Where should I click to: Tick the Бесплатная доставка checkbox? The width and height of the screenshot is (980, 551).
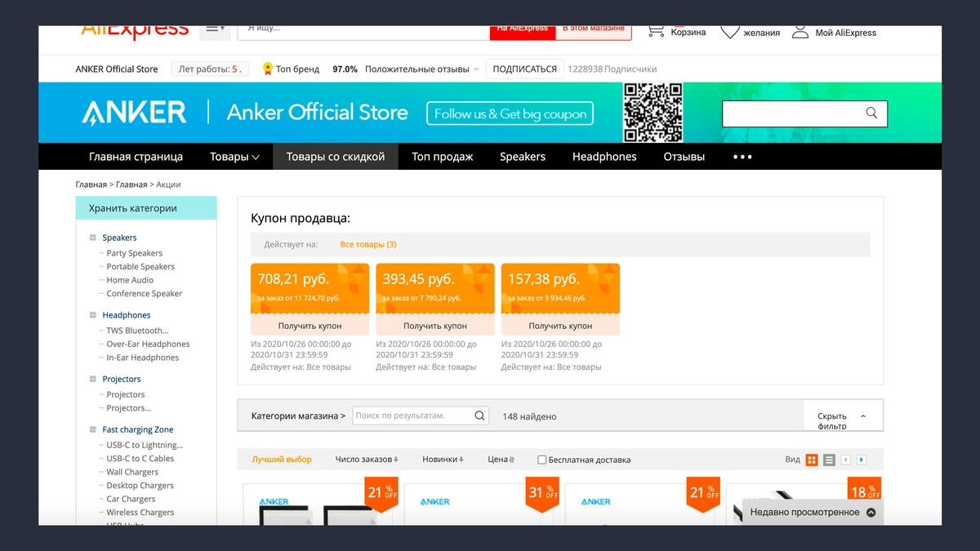[x=541, y=460]
